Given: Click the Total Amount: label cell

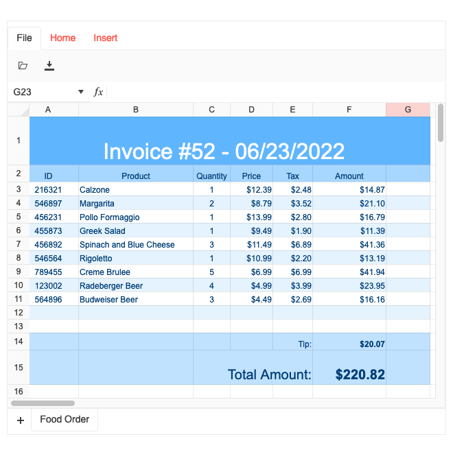Looking at the screenshot, I should (x=253, y=368).
